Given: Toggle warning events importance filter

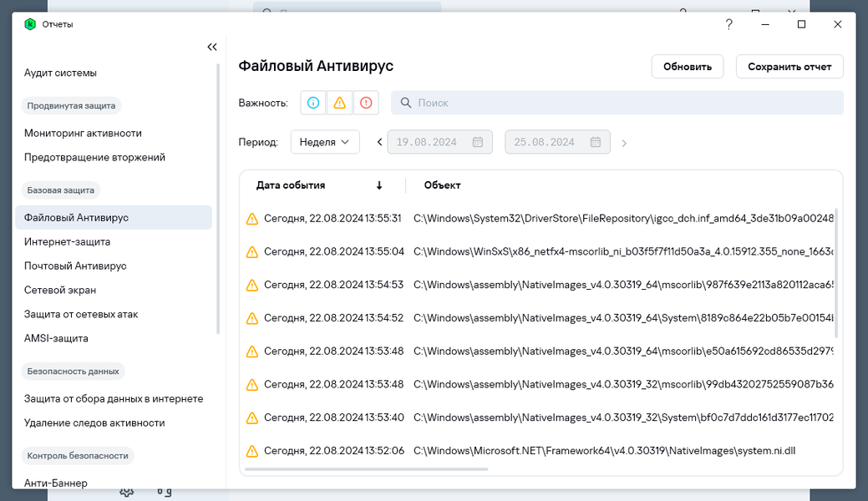Looking at the screenshot, I should pos(339,103).
